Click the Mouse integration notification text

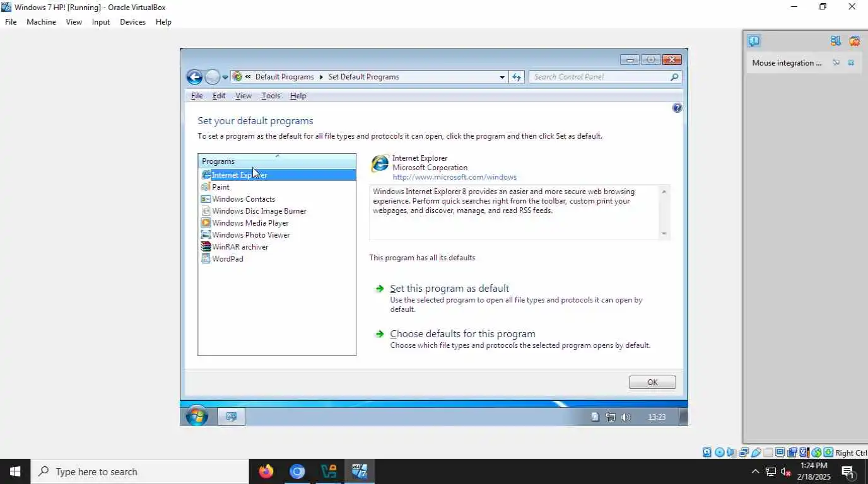click(x=787, y=63)
